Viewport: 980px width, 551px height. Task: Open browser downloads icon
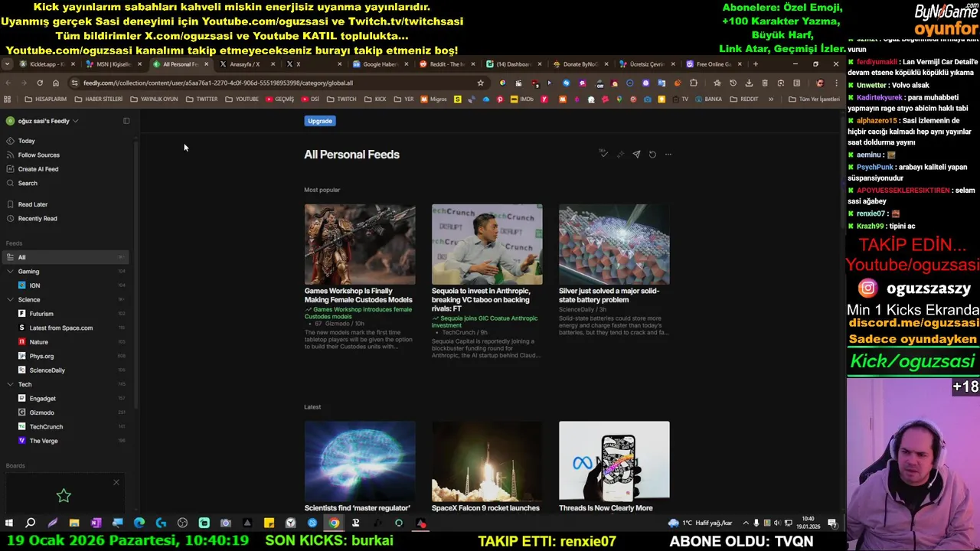click(749, 83)
